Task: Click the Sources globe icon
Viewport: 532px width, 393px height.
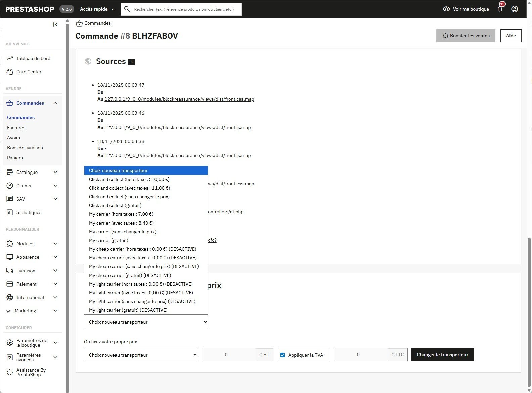Action: pyautogui.click(x=88, y=61)
